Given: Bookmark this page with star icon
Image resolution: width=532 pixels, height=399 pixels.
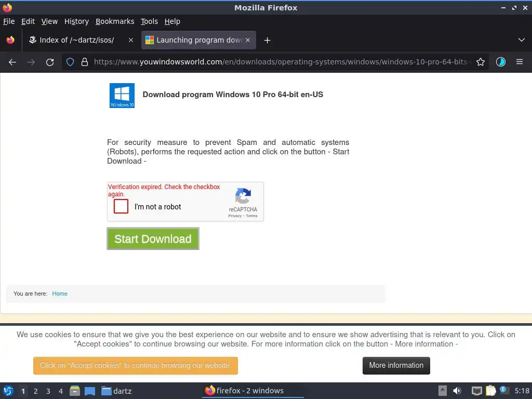Looking at the screenshot, I should coord(481,62).
